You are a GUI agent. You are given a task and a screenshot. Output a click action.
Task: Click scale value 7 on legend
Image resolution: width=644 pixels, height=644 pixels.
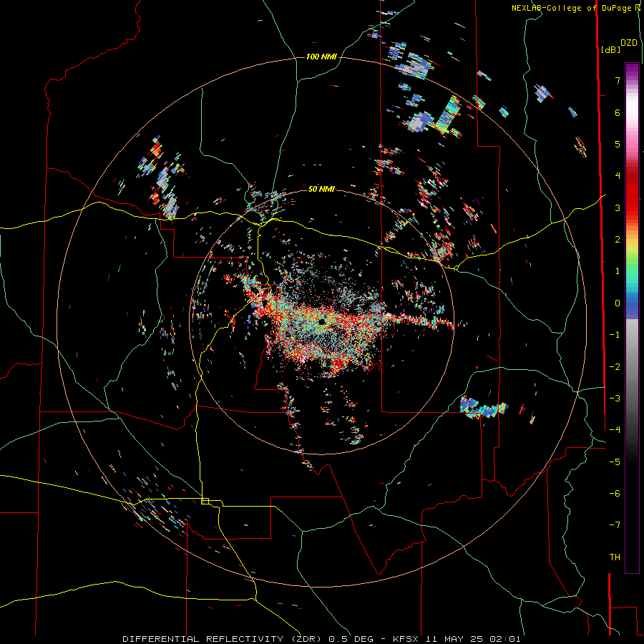tap(618, 80)
